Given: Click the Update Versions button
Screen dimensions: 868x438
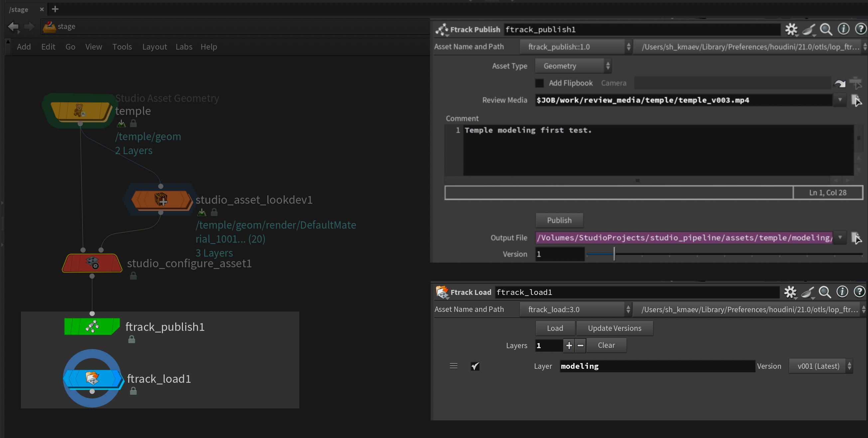Looking at the screenshot, I should [x=614, y=328].
